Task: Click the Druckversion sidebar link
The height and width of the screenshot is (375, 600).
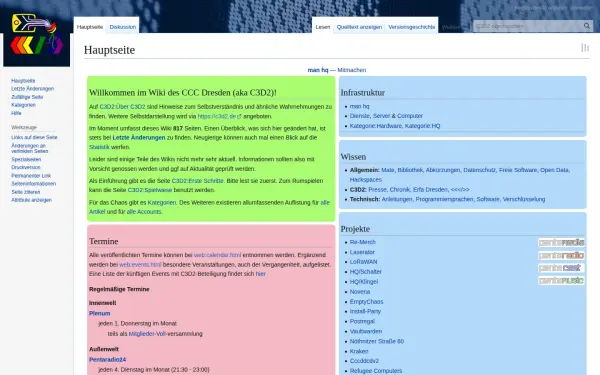Action: (26, 168)
